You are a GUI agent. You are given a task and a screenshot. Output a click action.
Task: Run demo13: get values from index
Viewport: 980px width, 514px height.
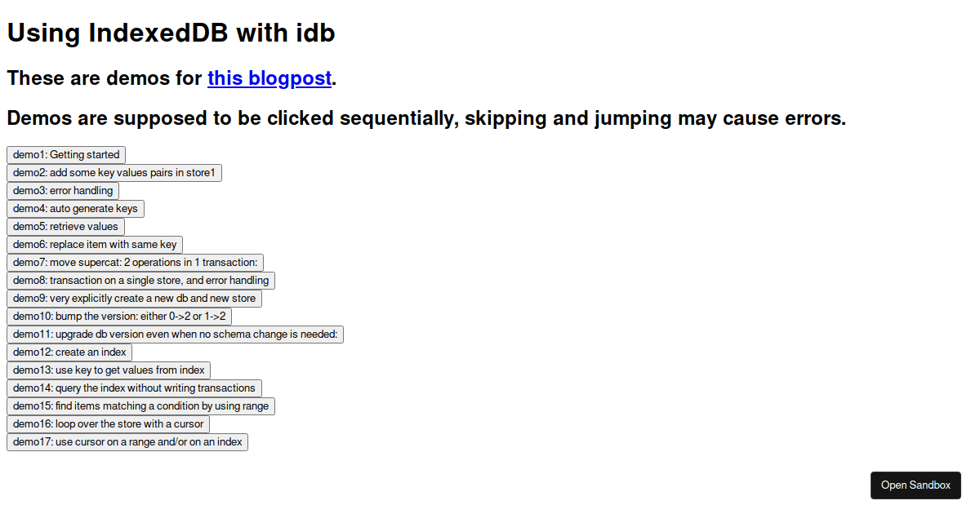109,370
